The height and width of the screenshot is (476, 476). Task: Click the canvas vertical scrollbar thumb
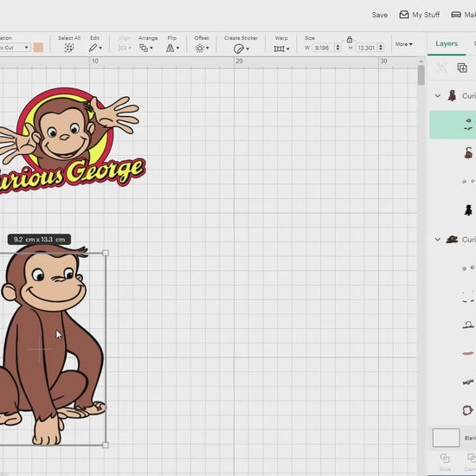421,75
